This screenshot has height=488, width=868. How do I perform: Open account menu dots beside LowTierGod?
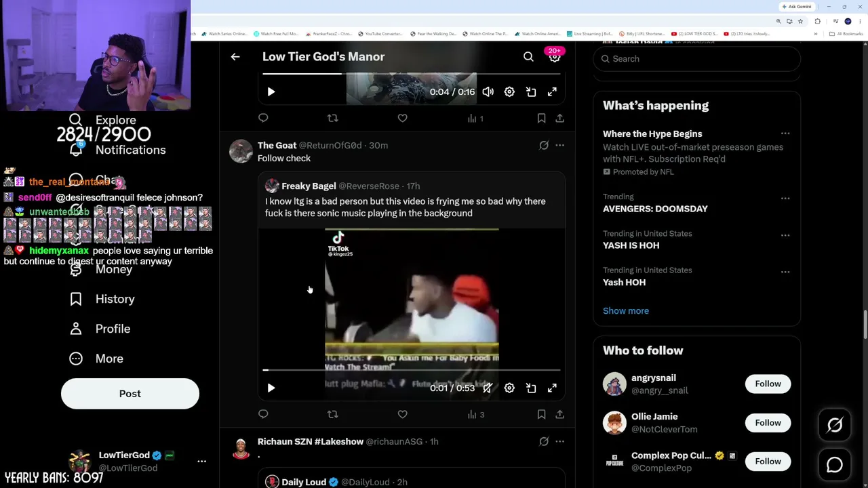tap(201, 461)
